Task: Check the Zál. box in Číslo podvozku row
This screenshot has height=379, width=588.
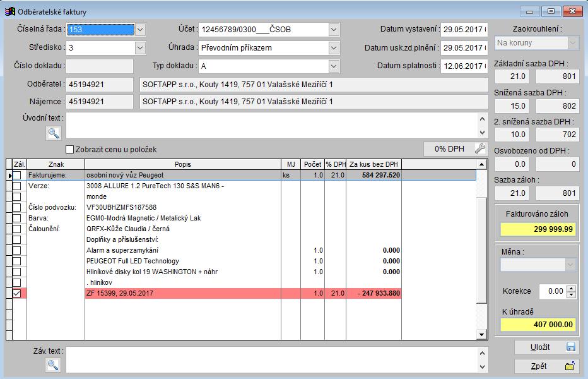Action: point(17,207)
